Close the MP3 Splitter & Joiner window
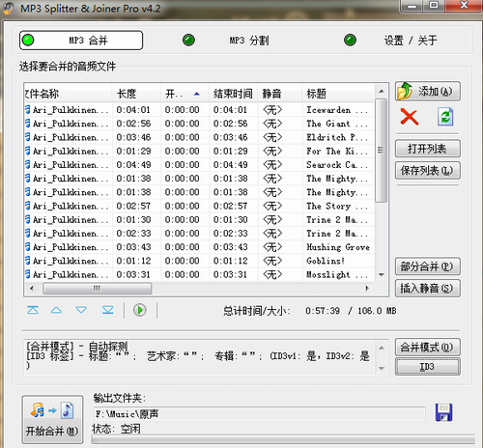 (x=464, y=6)
